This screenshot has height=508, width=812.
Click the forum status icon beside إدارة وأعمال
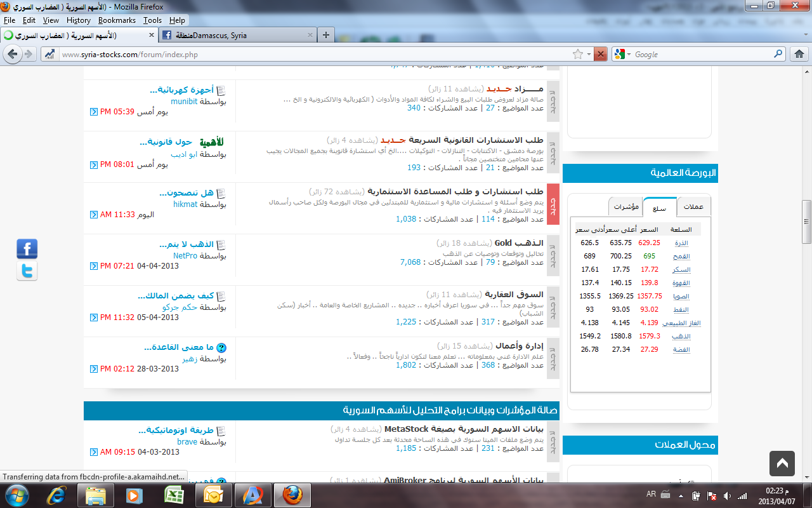[553, 358]
